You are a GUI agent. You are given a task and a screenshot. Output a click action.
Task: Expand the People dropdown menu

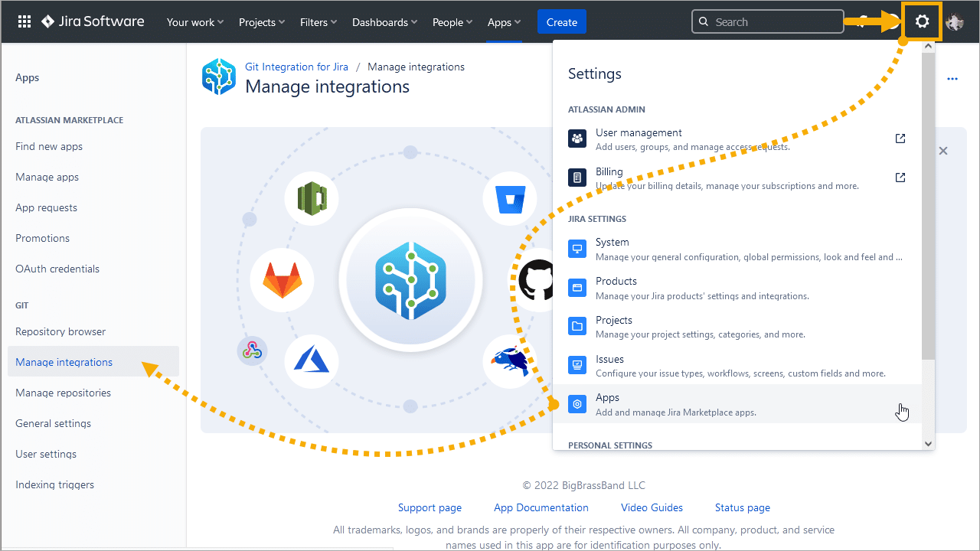point(452,22)
